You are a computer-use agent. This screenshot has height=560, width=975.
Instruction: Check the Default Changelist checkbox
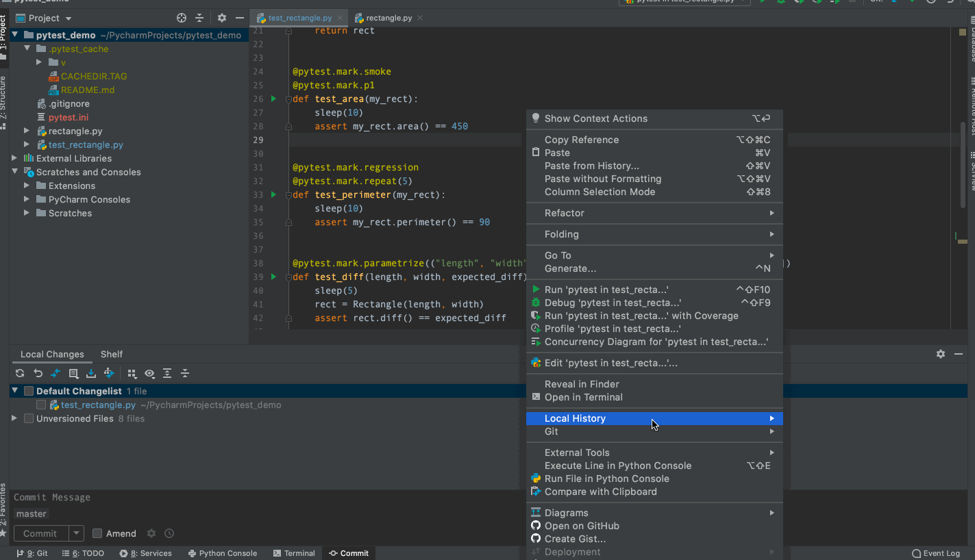coord(29,391)
